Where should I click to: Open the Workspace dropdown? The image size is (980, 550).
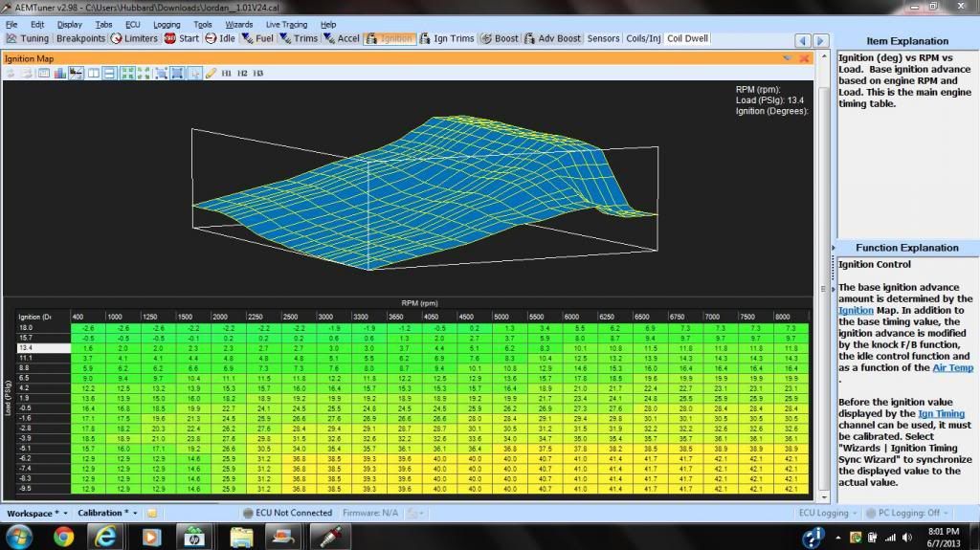tap(37, 513)
